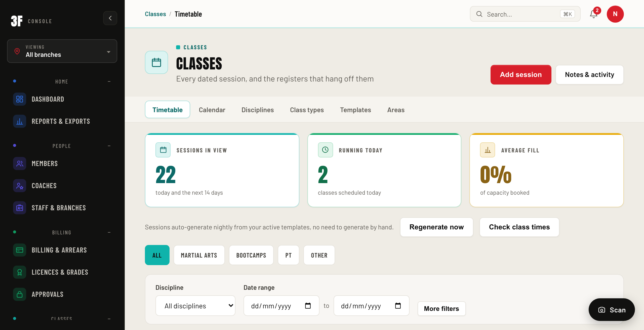Click the Licences & Grades ribbon icon
Viewport: 644px width, 330px height.
coord(20,272)
